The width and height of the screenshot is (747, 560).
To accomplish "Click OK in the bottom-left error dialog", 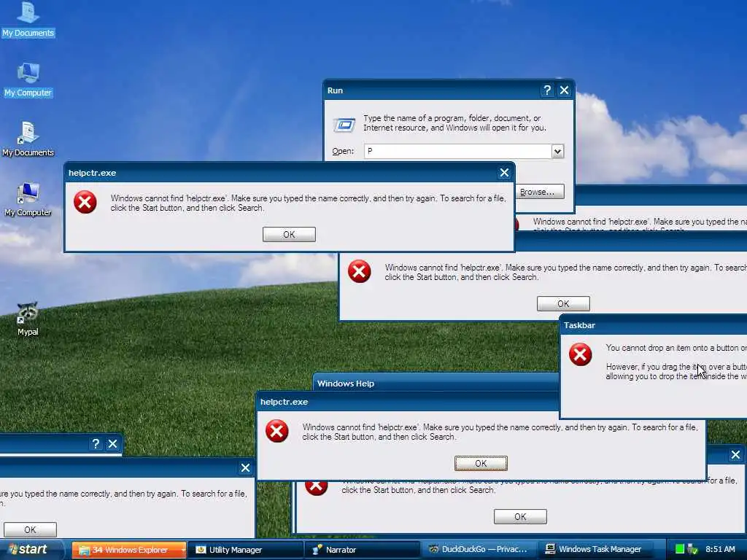I will tap(31, 529).
